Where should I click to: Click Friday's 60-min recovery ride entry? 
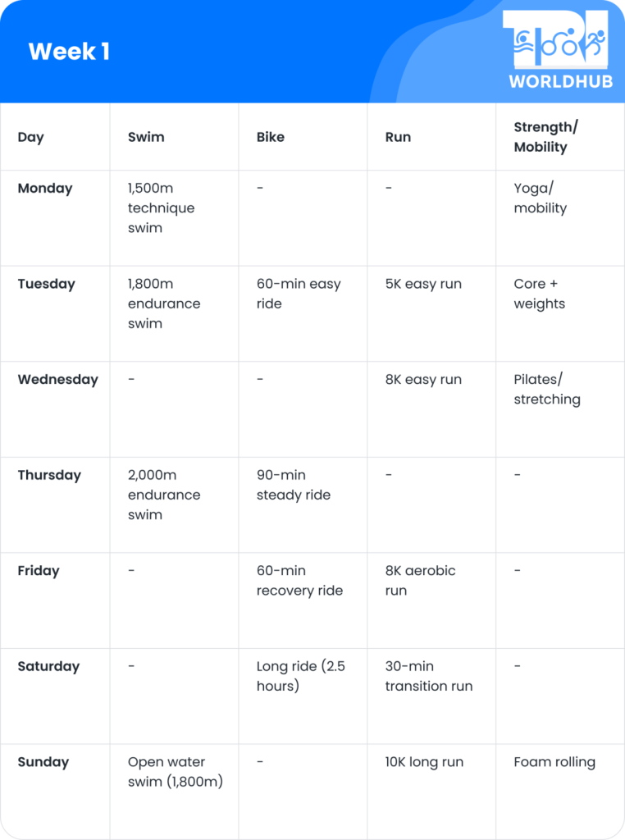tap(299, 581)
